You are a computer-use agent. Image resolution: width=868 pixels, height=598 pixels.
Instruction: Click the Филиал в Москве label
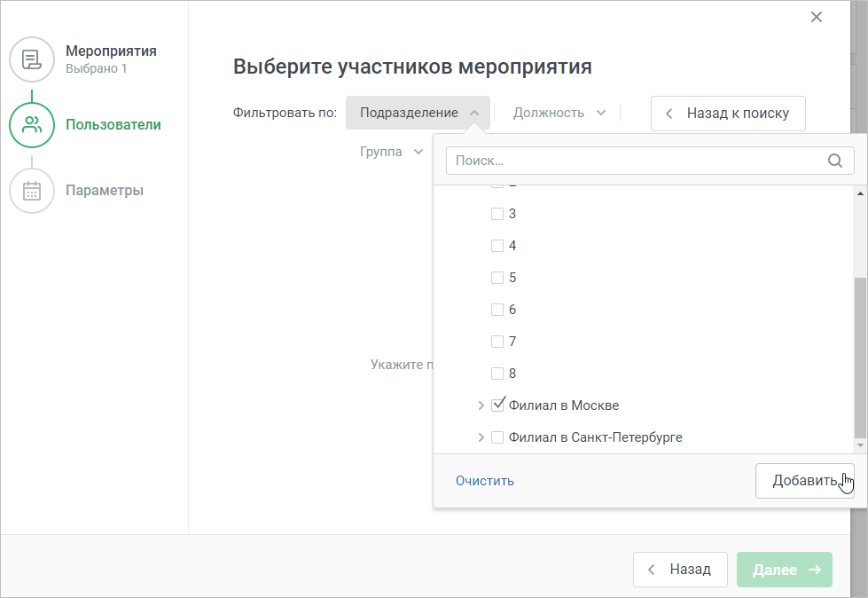pos(564,405)
